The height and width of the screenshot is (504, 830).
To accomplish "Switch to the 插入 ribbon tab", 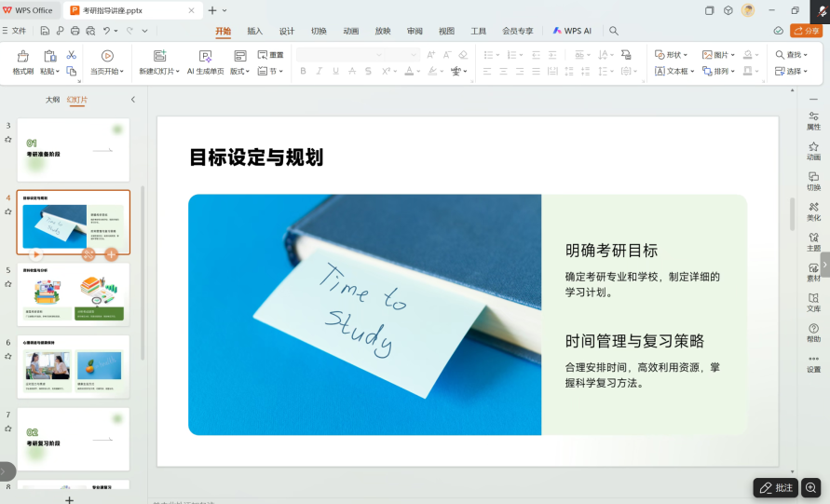I will tap(254, 31).
